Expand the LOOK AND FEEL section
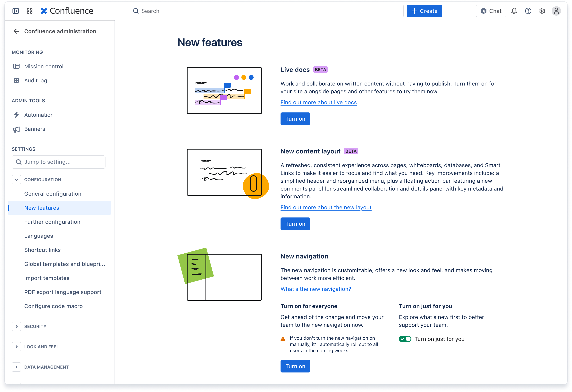 [16, 347]
